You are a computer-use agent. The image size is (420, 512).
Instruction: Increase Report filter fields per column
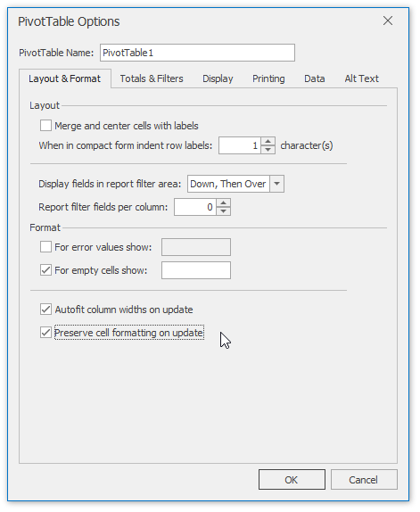tap(223, 203)
